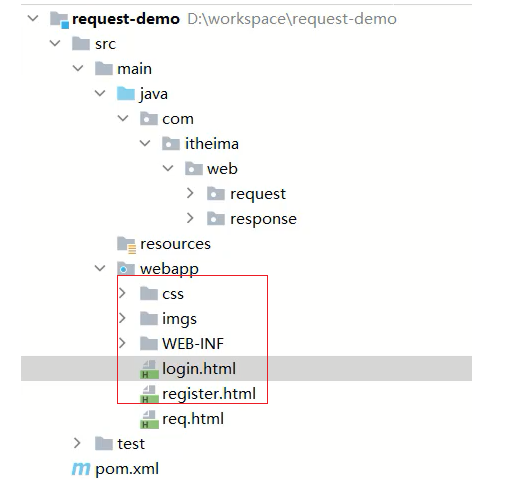Viewport: 517px width, 487px height.
Task: Expand the request package
Action: 190,193
